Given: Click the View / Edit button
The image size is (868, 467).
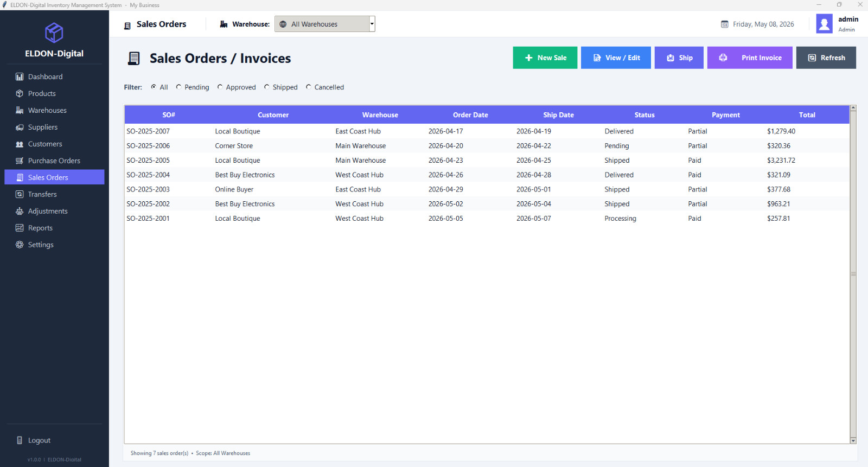Looking at the screenshot, I should coord(616,57).
